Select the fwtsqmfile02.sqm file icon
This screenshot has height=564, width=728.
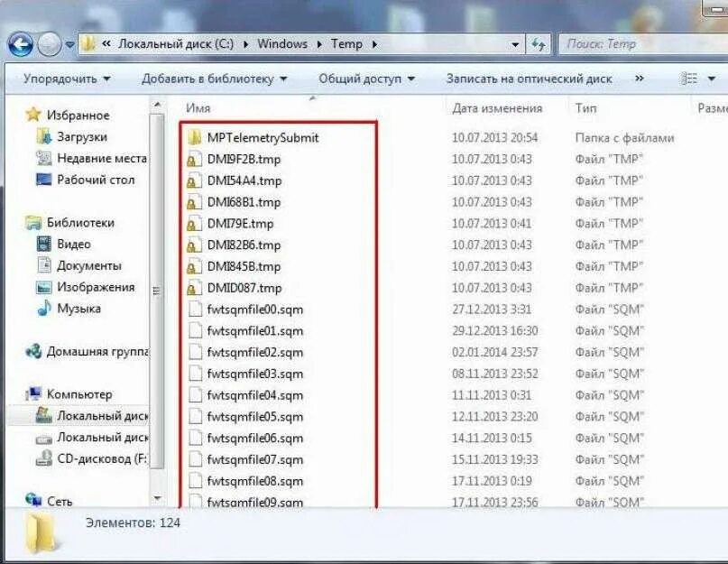click(x=196, y=352)
